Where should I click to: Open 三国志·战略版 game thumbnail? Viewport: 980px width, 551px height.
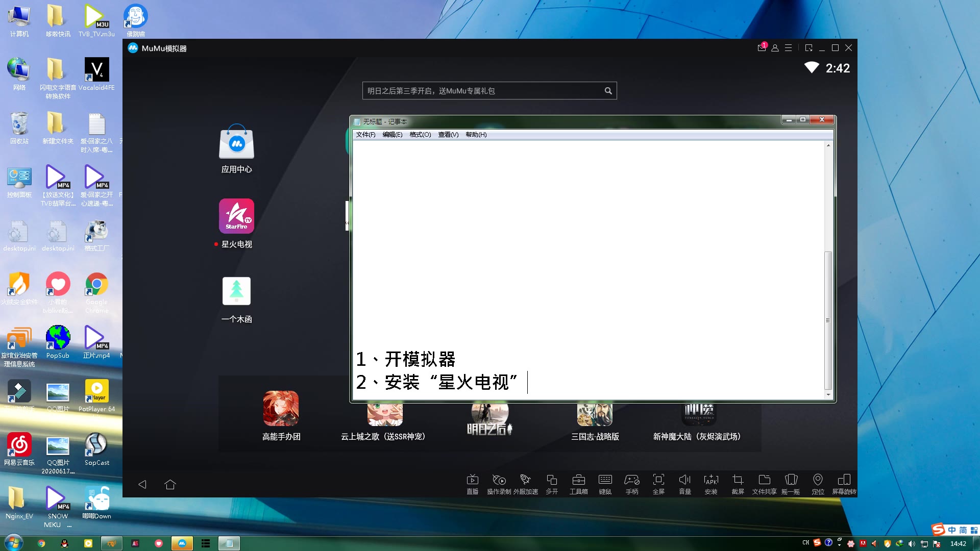[595, 414]
